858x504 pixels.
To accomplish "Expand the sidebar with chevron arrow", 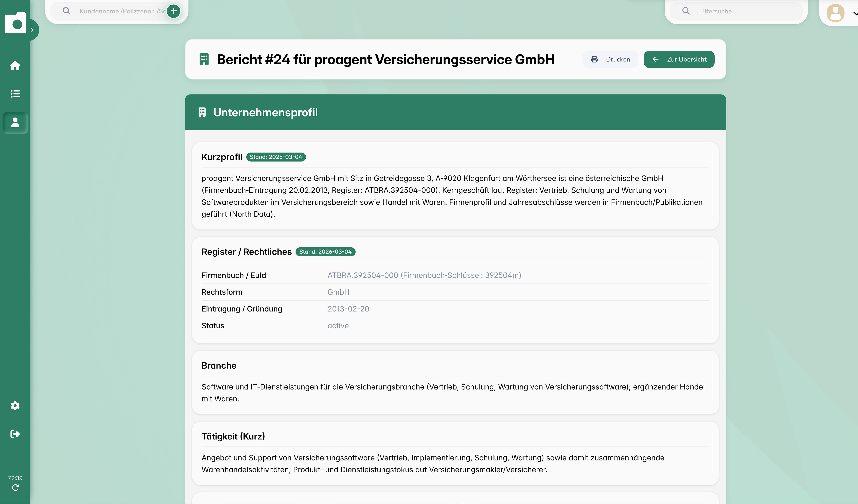I will [x=32, y=30].
